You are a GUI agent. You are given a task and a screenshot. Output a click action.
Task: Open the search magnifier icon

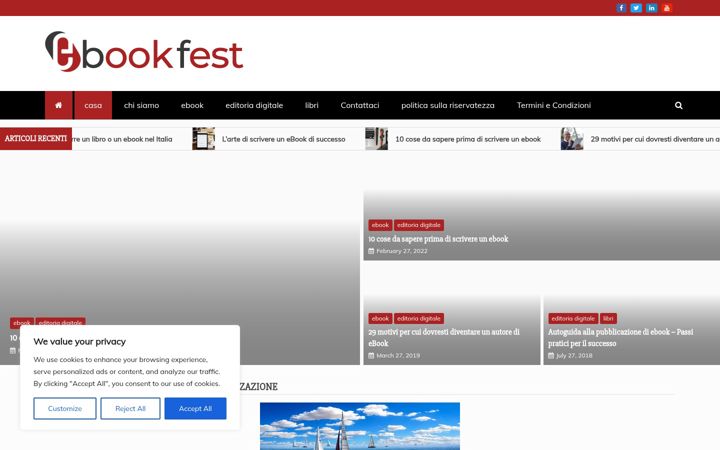678,105
